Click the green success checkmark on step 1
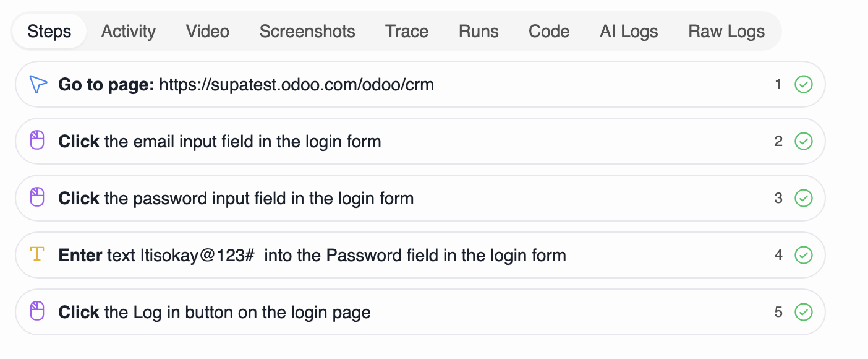The width and height of the screenshot is (868, 359). (803, 84)
